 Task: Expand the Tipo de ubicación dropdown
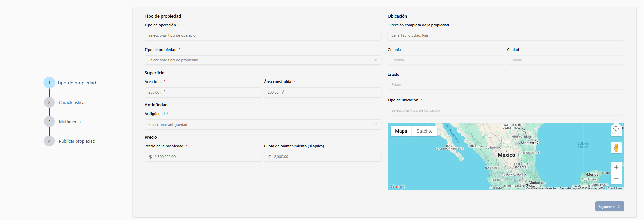pos(506,110)
